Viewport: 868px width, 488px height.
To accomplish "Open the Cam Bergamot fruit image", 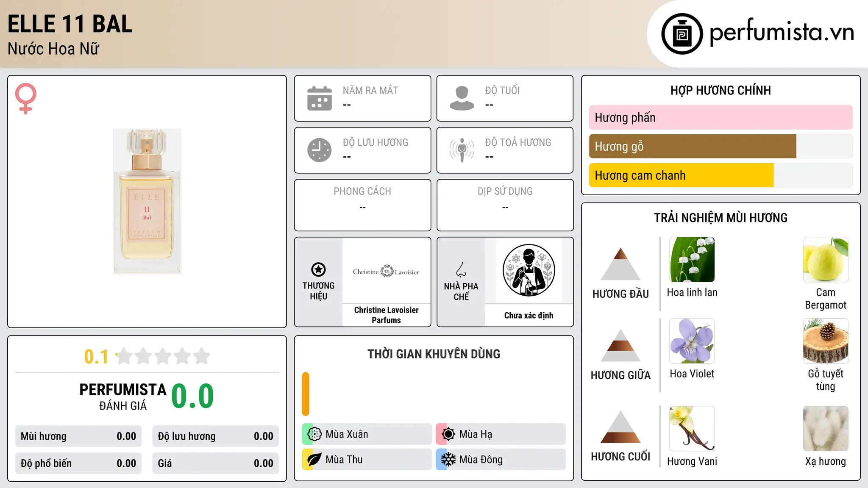I will (826, 260).
